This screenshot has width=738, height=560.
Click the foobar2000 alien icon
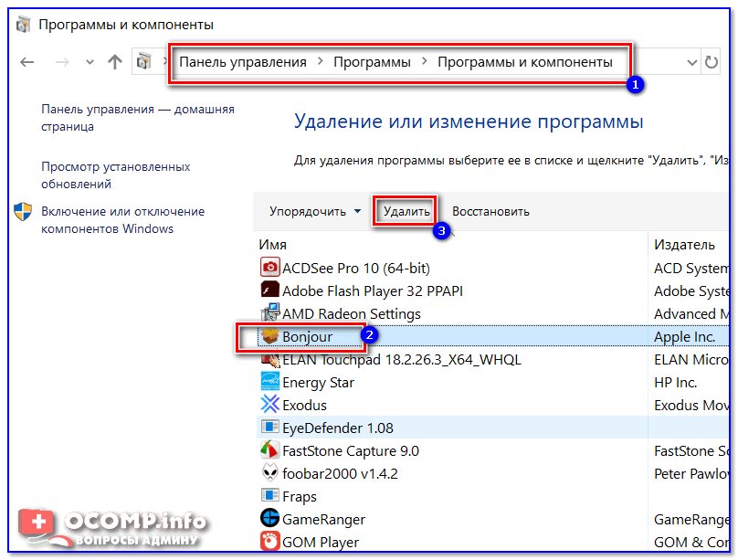[x=270, y=472]
